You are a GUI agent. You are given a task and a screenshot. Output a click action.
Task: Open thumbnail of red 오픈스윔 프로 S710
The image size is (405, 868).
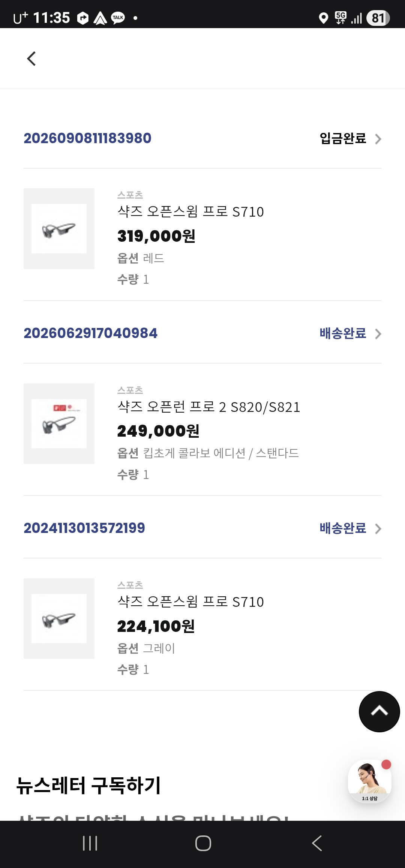click(x=59, y=229)
